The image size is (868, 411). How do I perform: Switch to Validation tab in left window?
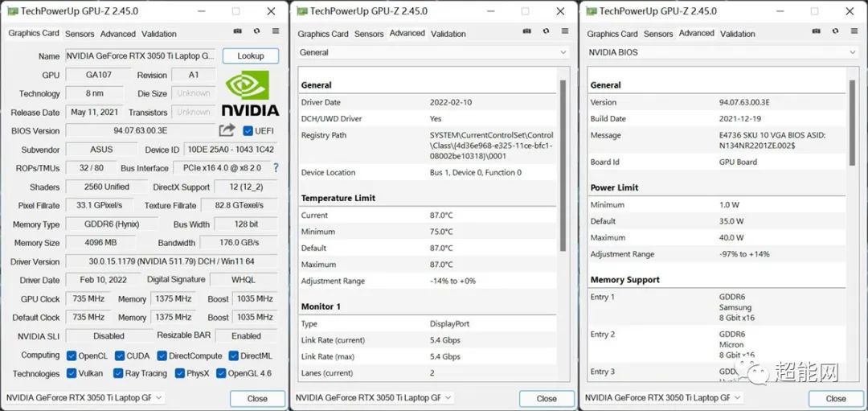click(159, 34)
